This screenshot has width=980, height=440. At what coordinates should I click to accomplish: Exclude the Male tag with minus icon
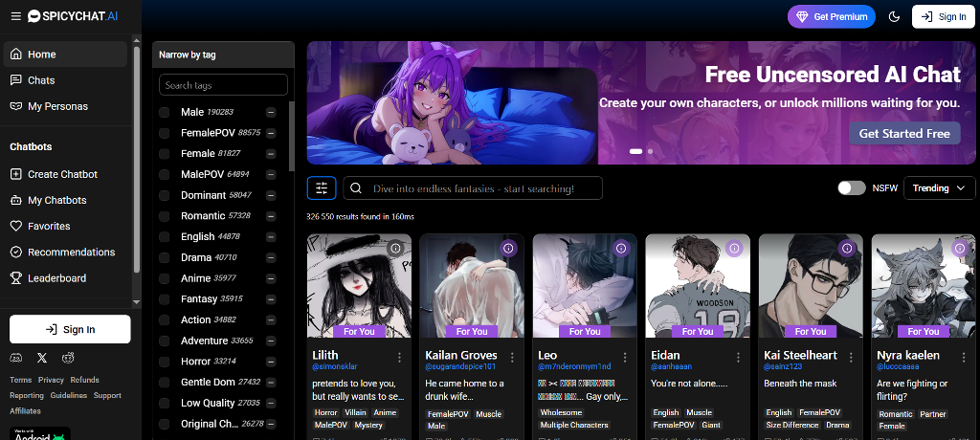tap(271, 112)
